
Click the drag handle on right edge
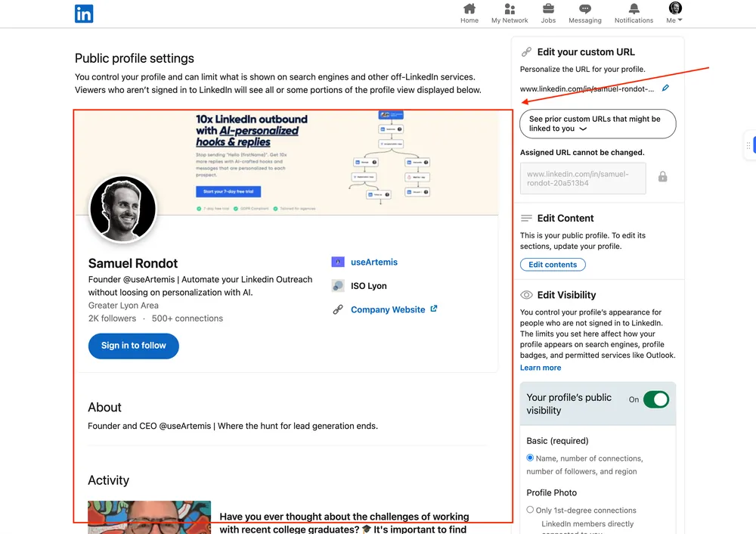748,145
